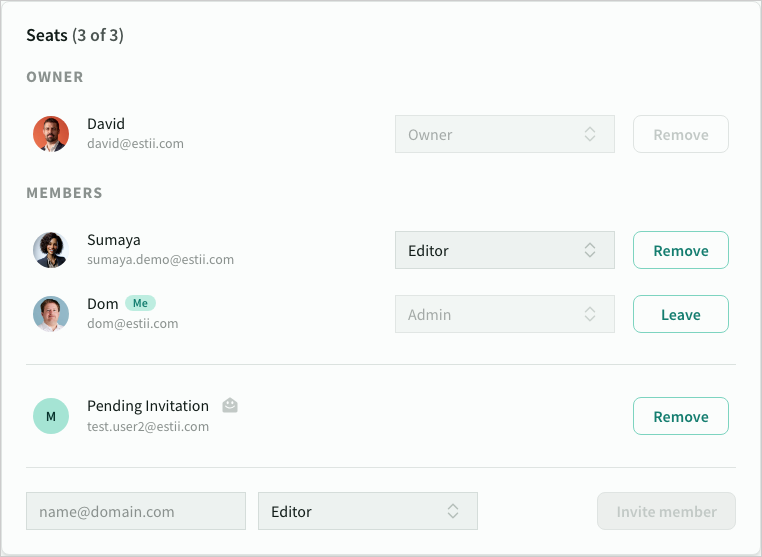
Task: Click the Invite member button
Action: coord(666,512)
